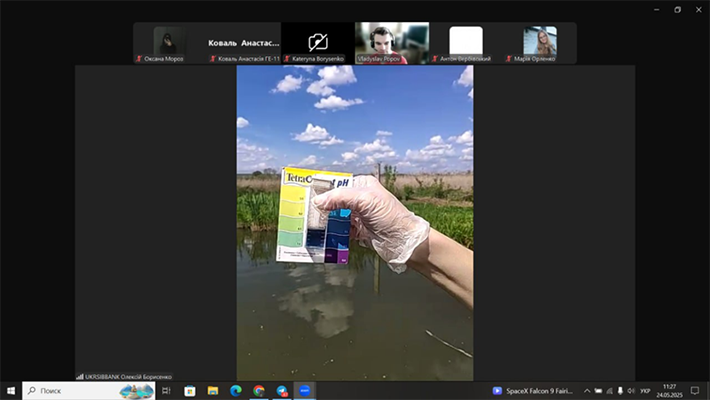This screenshot has width=710, height=400.
Task: Open Task View from the taskbar
Action: click(x=166, y=390)
